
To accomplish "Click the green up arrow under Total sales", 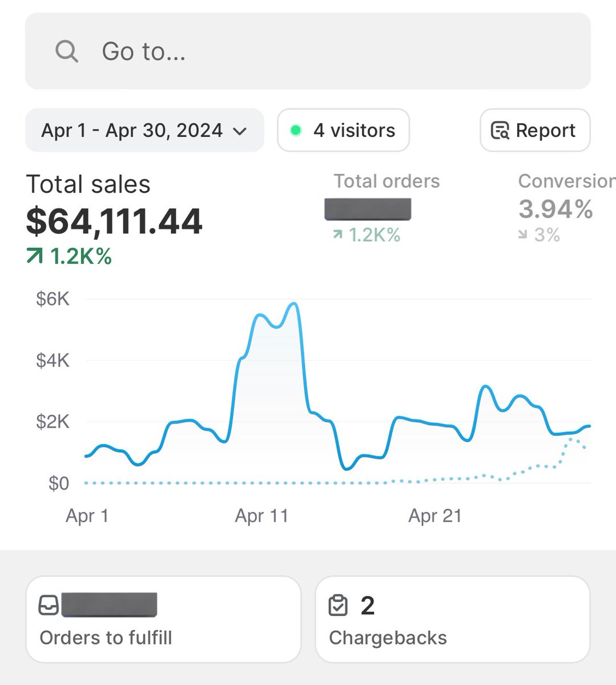I will click(34, 257).
